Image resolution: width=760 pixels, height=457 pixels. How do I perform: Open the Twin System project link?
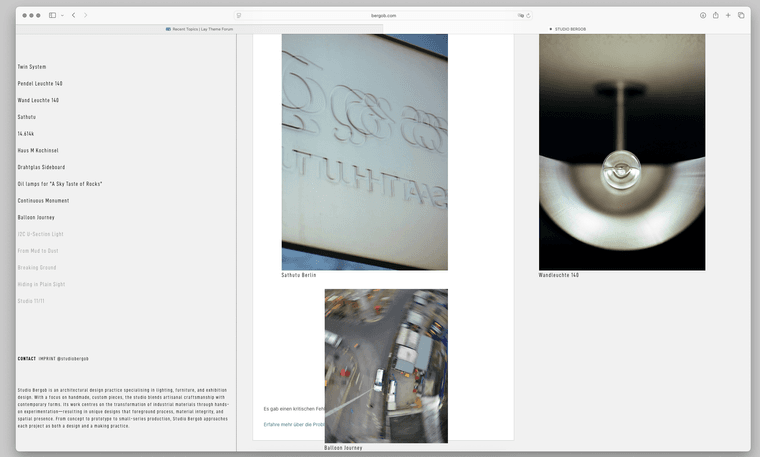(32, 67)
